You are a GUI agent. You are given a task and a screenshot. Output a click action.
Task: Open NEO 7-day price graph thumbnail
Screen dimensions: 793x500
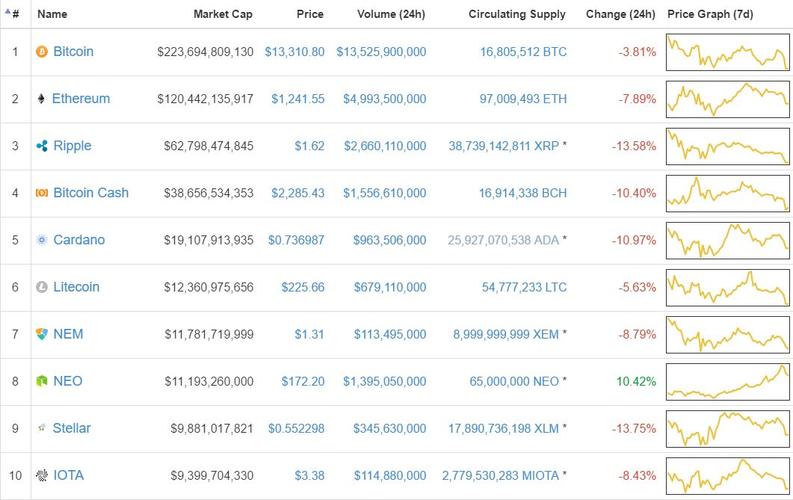(x=728, y=382)
